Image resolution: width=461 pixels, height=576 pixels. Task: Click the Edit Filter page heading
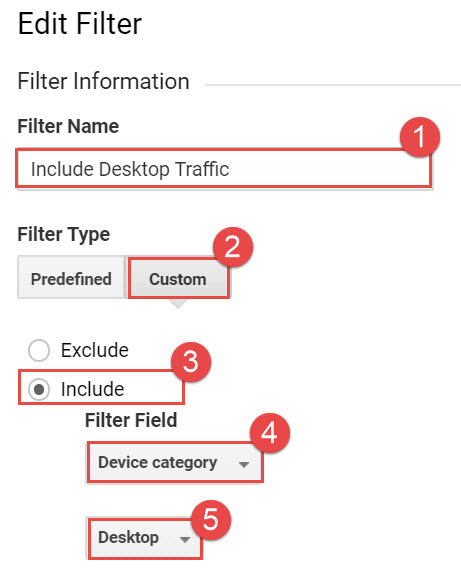tap(80, 24)
